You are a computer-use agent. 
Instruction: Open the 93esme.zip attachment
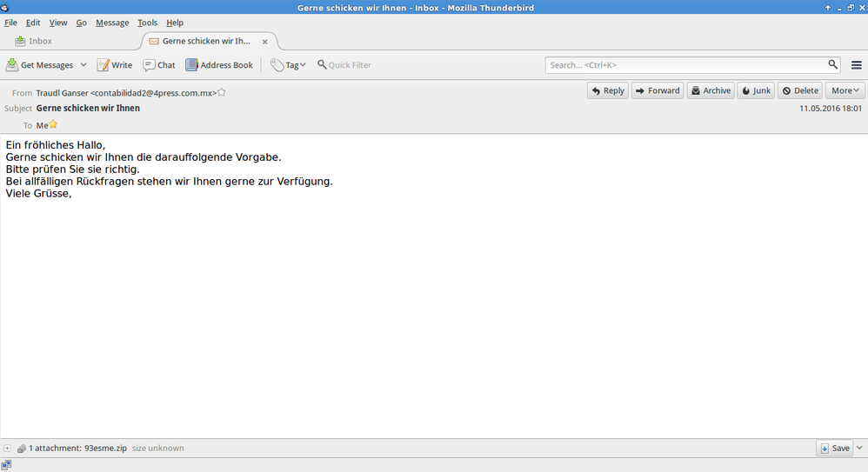(105, 449)
